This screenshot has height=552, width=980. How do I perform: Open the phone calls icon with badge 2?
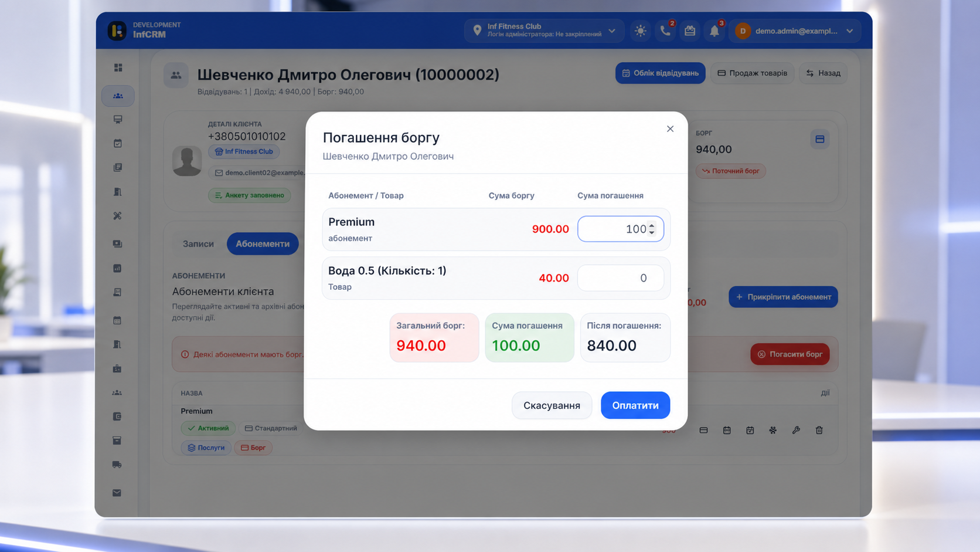pos(665,31)
